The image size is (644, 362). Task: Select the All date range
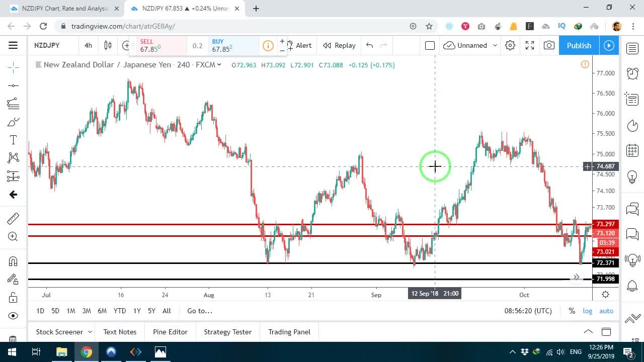pos(167,311)
